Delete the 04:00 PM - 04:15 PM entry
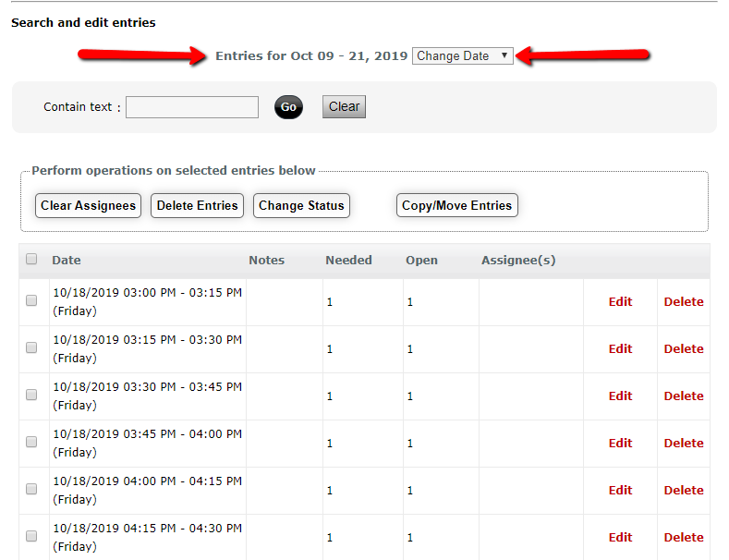Screen dimensions: 729x560 click(684, 491)
